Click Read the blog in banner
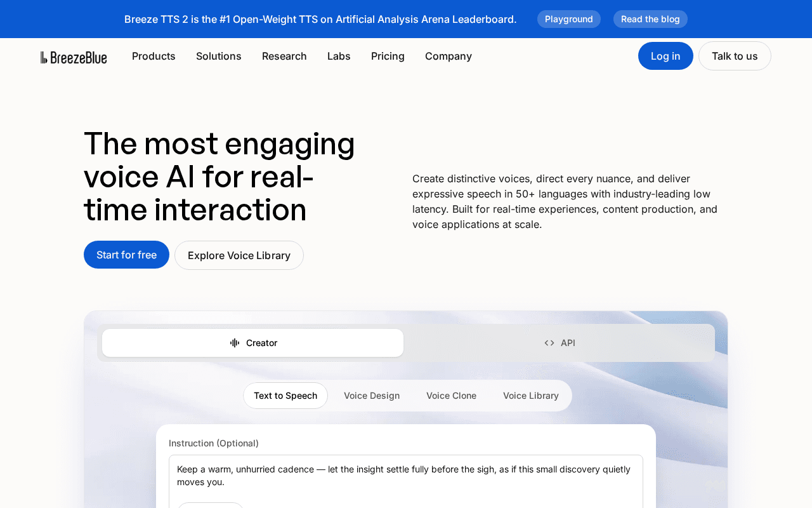Screen dimensions: 812x508 coord(650,19)
